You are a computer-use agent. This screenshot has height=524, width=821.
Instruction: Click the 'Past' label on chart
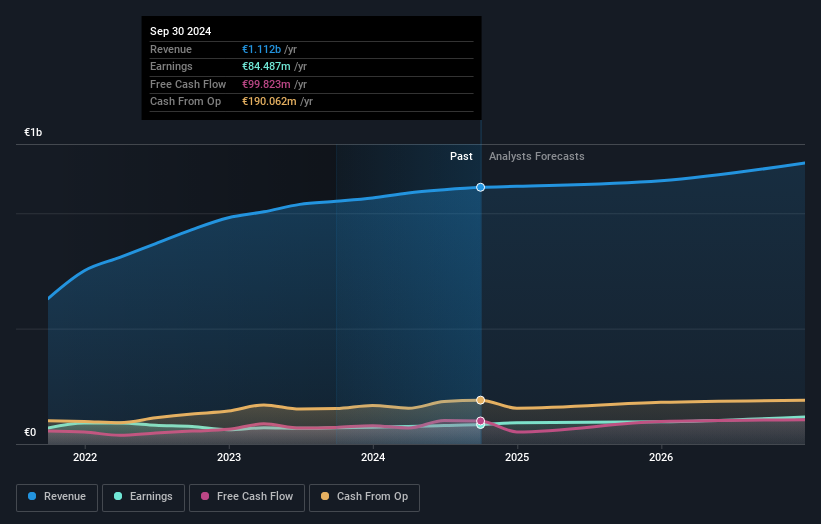point(461,157)
